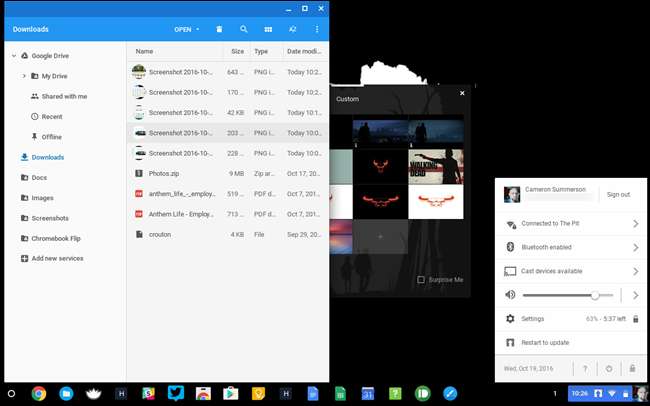
Task: Click the Wed, Oct 19, 2016 date
Action: (x=528, y=368)
